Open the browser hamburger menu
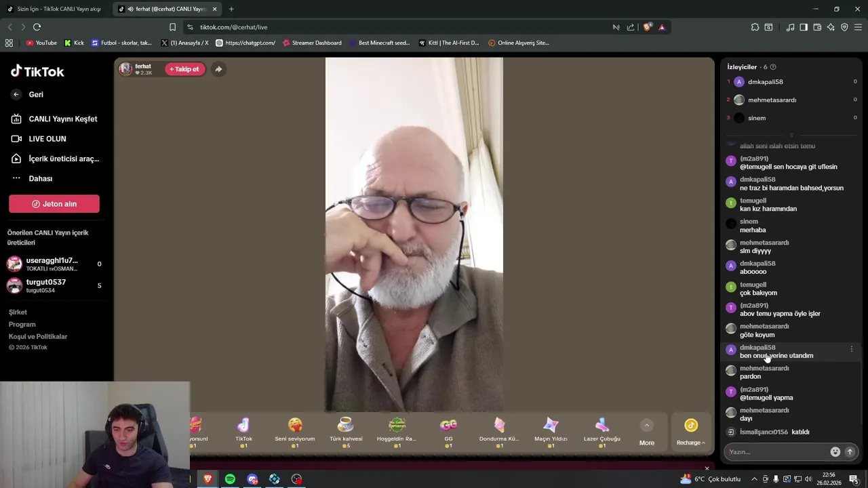Image resolution: width=868 pixels, height=488 pixels. pyautogui.click(x=859, y=27)
